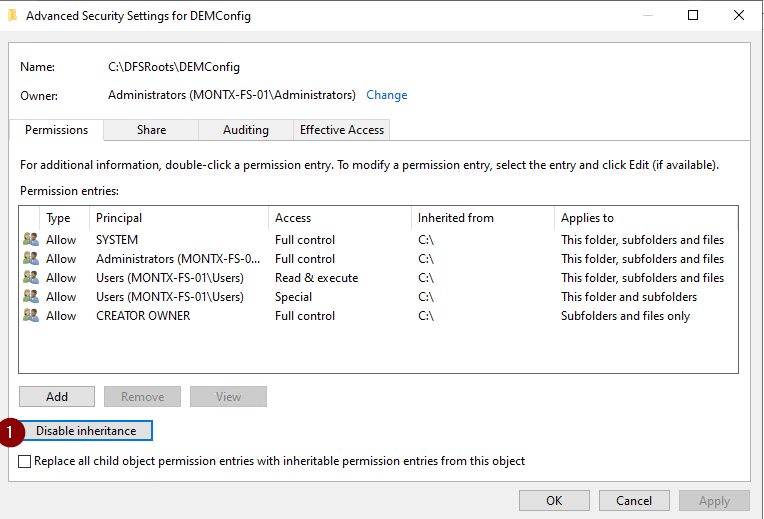Click the user group icon beside SYSTEM
Image resolution: width=764 pixels, height=519 pixels.
coord(29,240)
